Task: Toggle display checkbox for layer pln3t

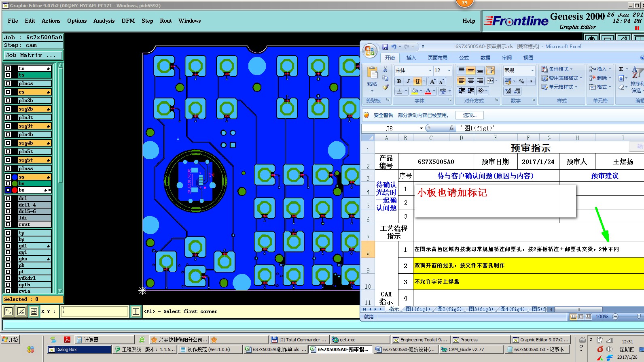Action: click(8, 117)
